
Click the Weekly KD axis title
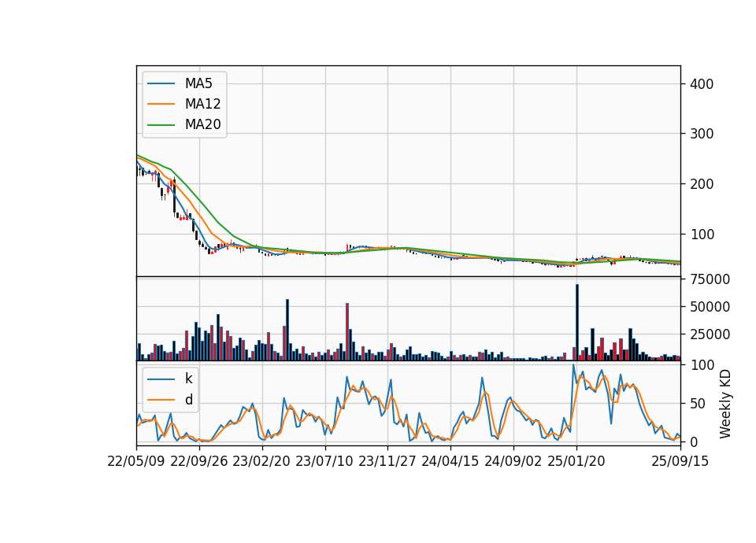point(725,404)
